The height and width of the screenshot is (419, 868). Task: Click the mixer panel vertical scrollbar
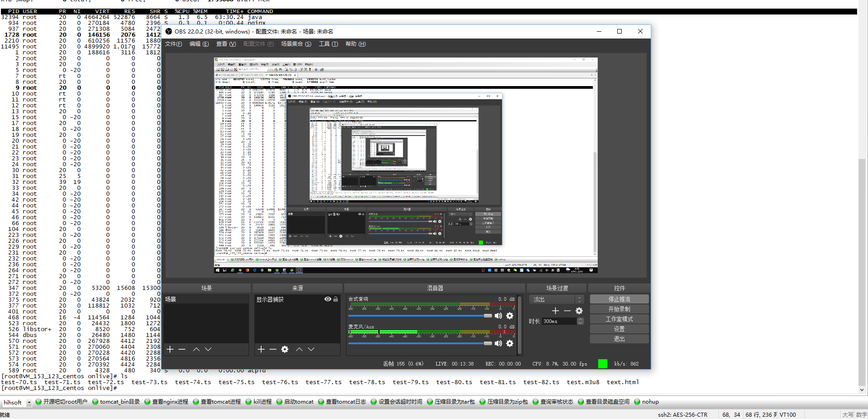[520, 324]
